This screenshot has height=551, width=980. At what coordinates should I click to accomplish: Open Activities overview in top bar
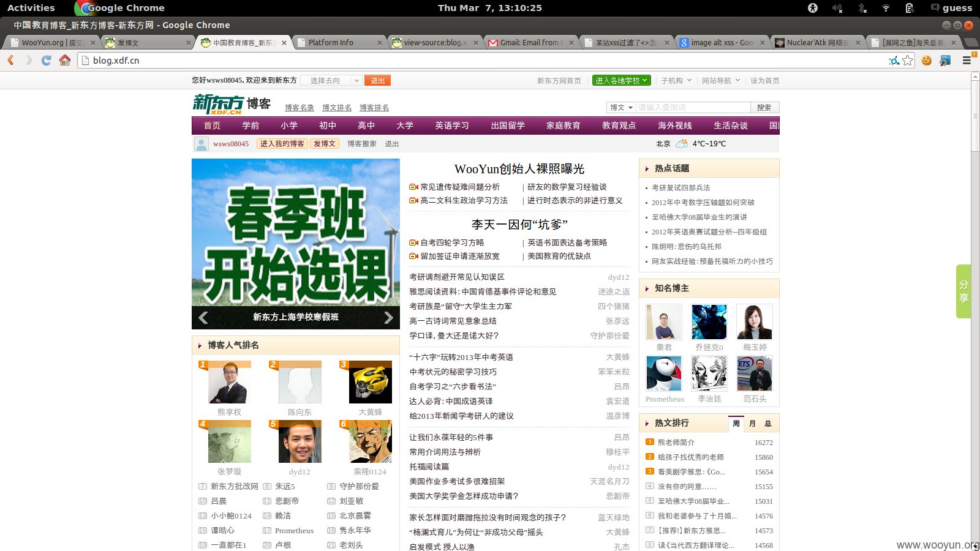[31, 8]
